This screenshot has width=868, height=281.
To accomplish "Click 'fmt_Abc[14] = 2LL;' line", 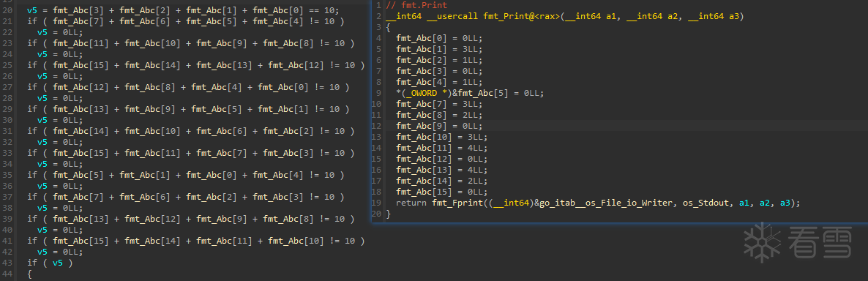I will point(442,181).
